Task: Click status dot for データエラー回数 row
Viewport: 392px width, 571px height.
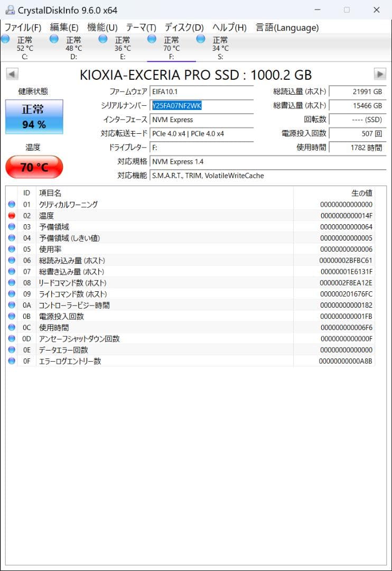Action: pos(12,350)
